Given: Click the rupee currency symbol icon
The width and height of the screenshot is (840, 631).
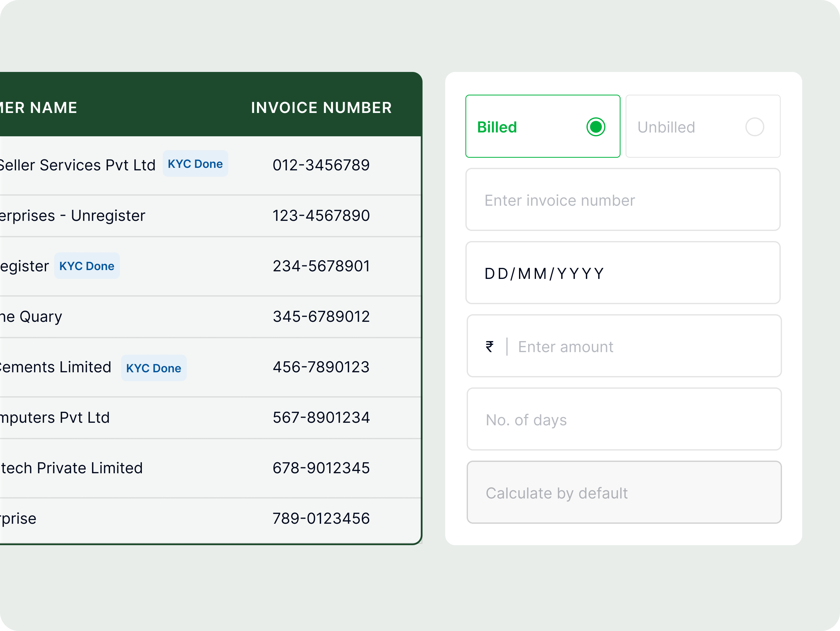Looking at the screenshot, I should 490,346.
